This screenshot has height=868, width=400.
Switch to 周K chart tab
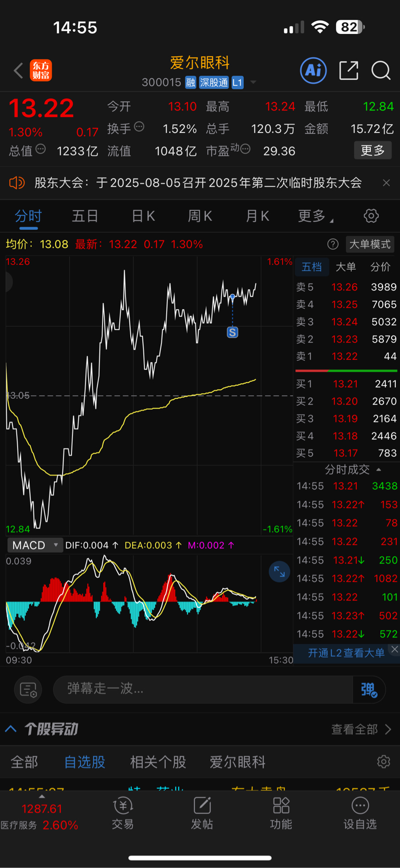200,216
